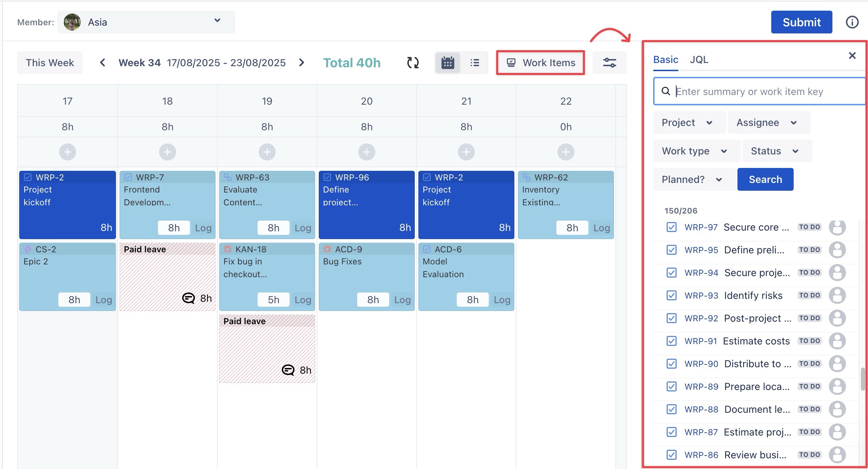This screenshot has height=469, width=868.
Task: Switch to calendar view icon
Action: click(x=448, y=63)
